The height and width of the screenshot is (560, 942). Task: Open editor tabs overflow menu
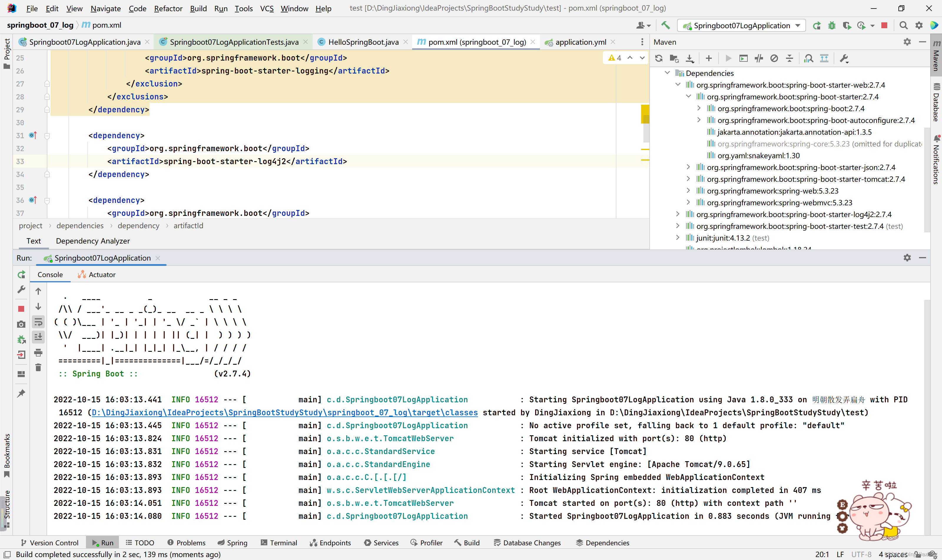(642, 42)
